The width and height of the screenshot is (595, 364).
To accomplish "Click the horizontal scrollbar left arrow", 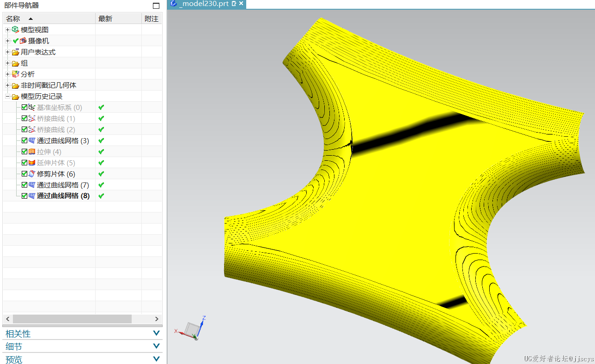I will [7, 319].
